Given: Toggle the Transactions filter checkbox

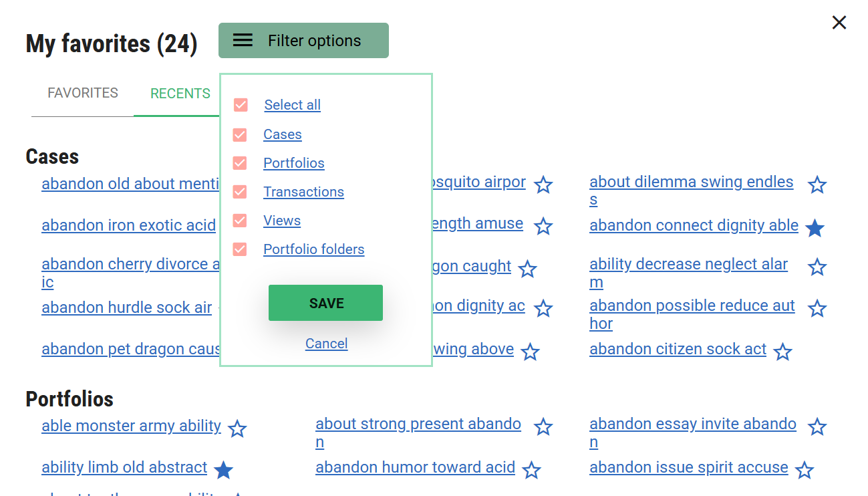Looking at the screenshot, I should pos(240,192).
